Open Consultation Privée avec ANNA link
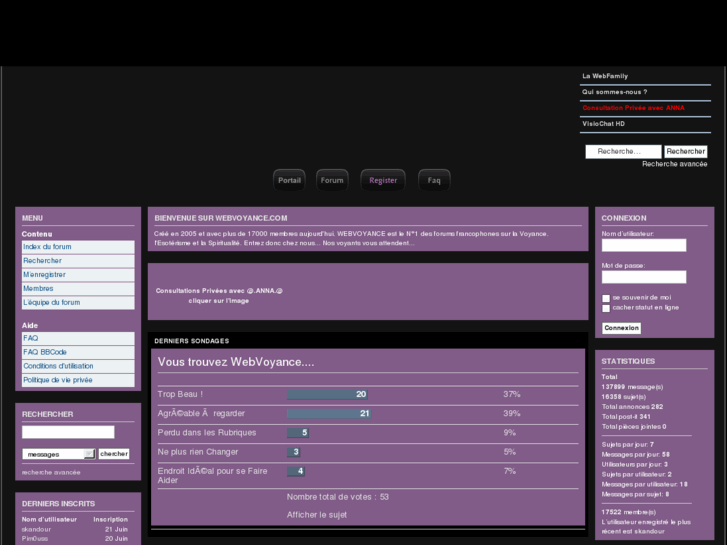Viewport: 727px width, 545px height. tap(633, 108)
